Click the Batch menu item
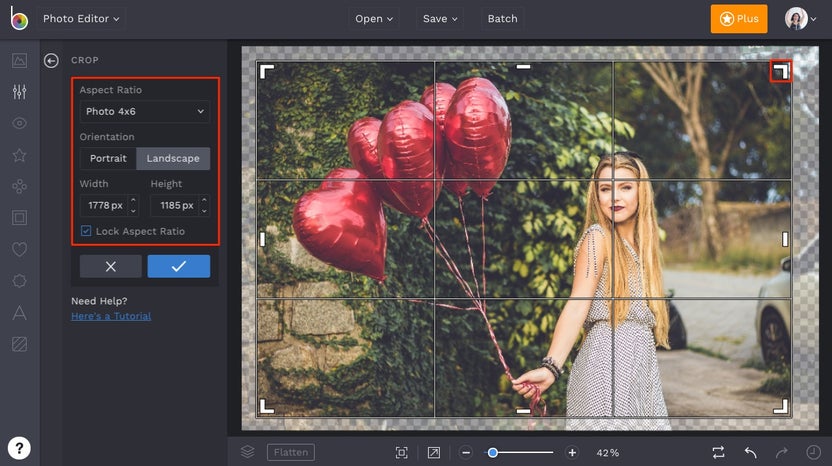Viewport: 832px width, 466px height. click(502, 18)
